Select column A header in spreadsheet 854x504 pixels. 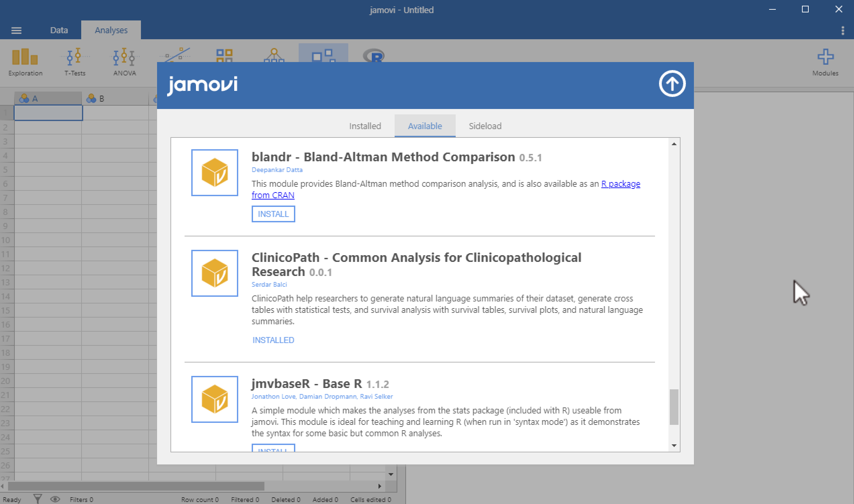(48, 99)
